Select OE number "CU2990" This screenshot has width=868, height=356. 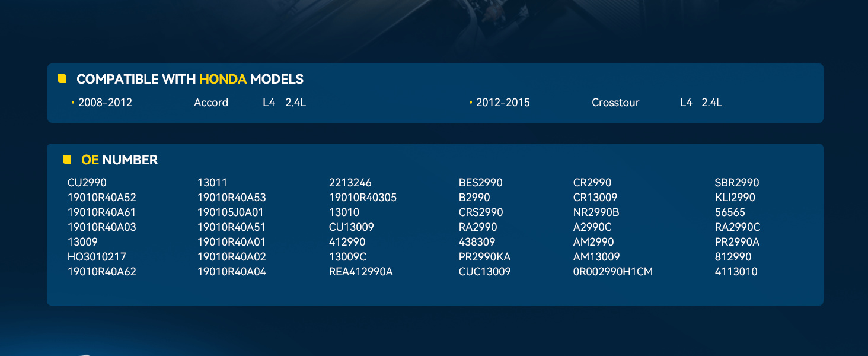pos(87,183)
